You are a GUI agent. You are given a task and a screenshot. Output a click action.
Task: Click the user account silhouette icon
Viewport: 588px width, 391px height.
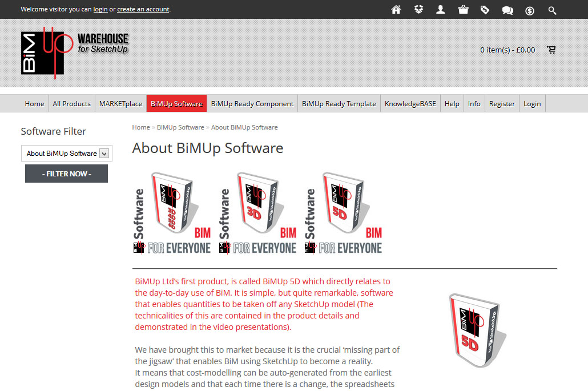tap(441, 9)
